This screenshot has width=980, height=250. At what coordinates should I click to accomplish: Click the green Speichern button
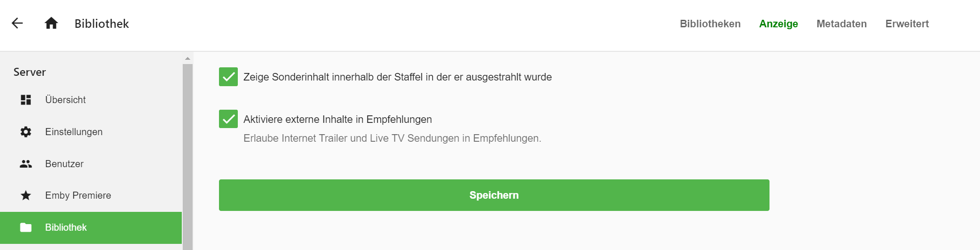click(x=494, y=195)
